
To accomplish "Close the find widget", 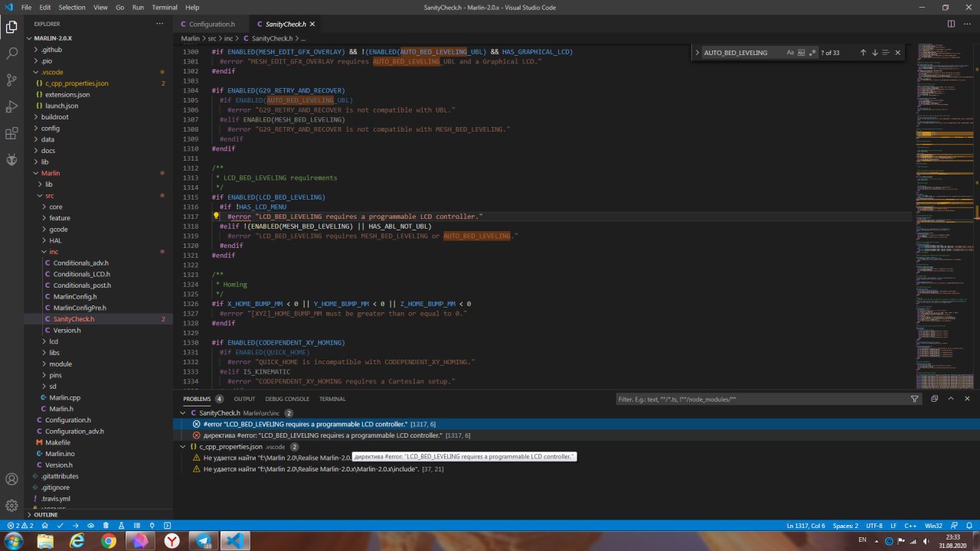I will click(897, 53).
